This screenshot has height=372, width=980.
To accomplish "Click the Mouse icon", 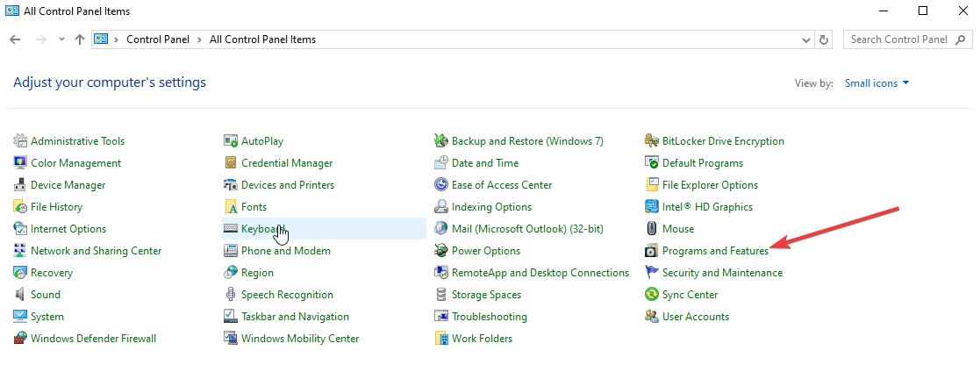I will point(652,229).
